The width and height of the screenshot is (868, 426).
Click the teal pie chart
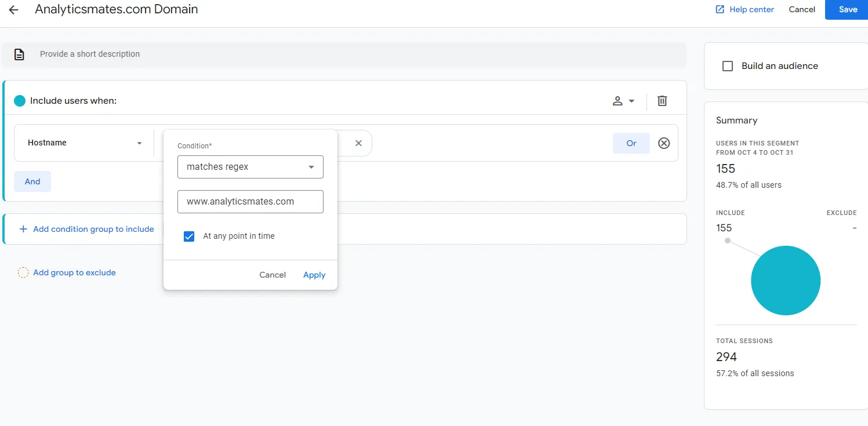786,281
